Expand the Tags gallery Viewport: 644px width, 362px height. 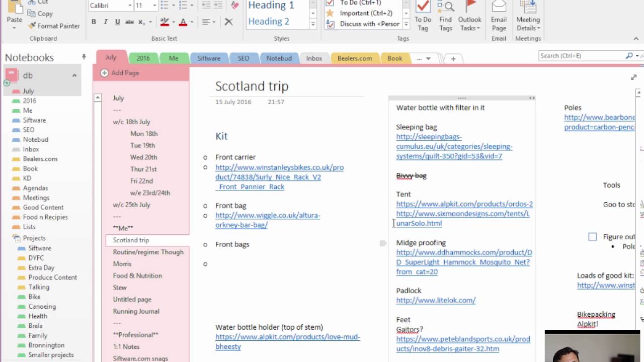[405, 24]
